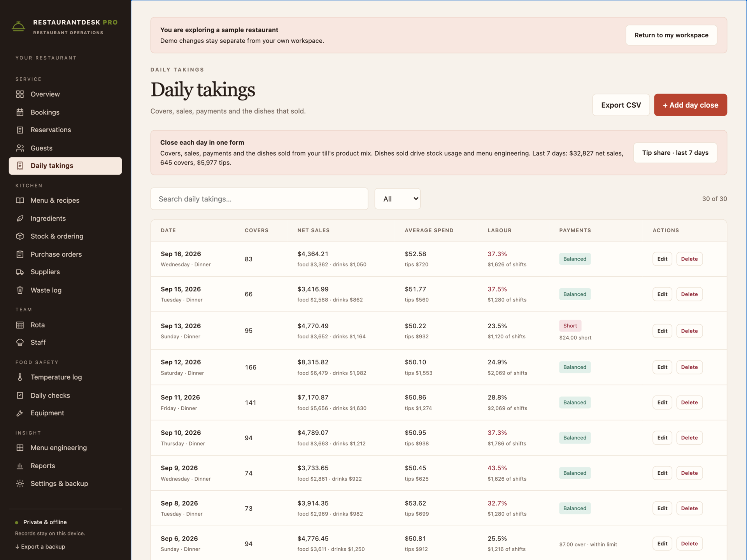
Task: Open Settings & backup
Action: [65, 483]
